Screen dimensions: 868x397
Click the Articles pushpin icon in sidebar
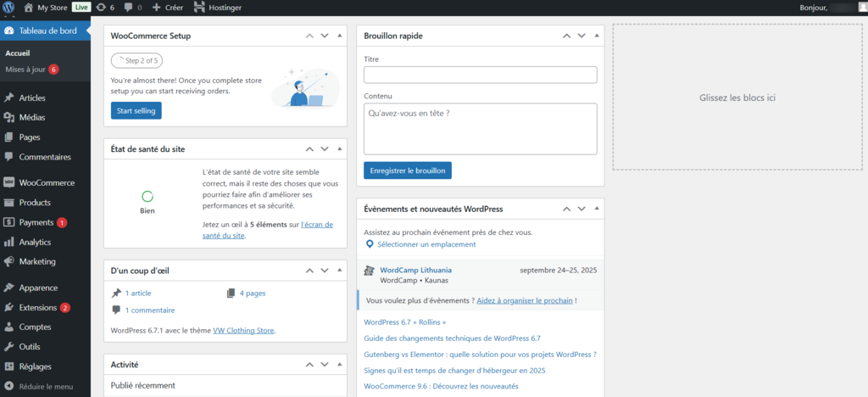click(8, 98)
